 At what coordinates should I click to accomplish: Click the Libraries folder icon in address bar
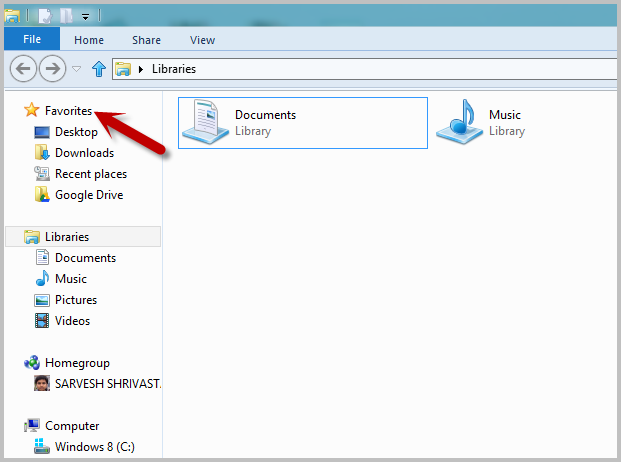123,69
